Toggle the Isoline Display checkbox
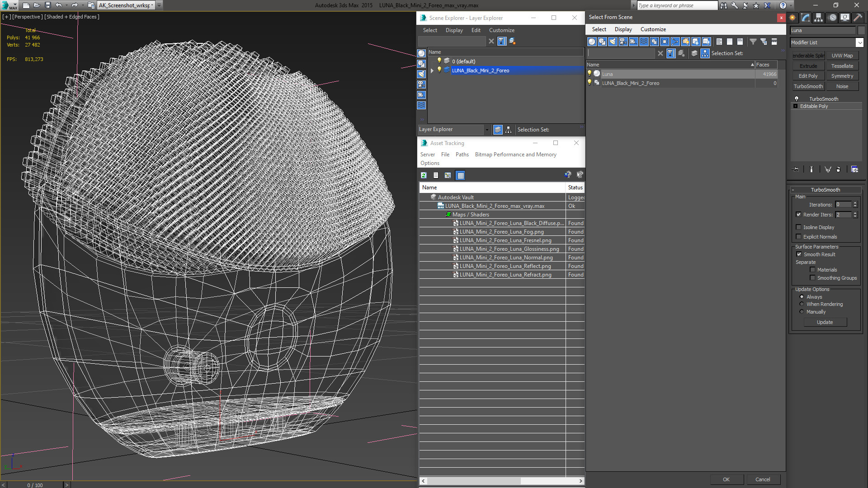 pyautogui.click(x=798, y=227)
